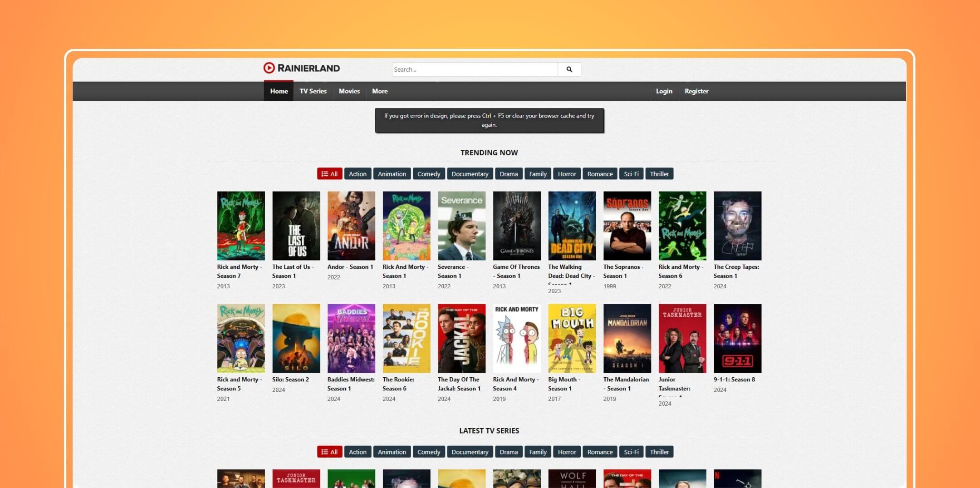
Task: Select All filter under Trending Now
Action: pos(329,174)
